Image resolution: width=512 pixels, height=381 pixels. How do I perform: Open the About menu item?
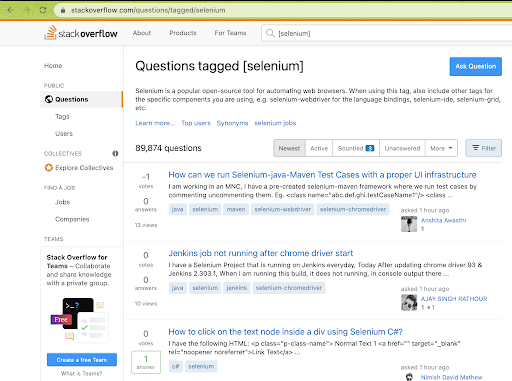(x=142, y=33)
